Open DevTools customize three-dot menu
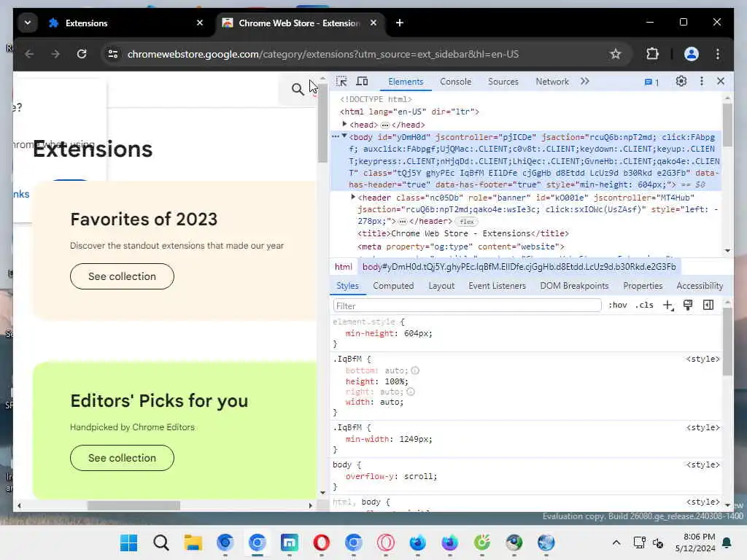The height and width of the screenshot is (560, 747). [701, 82]
